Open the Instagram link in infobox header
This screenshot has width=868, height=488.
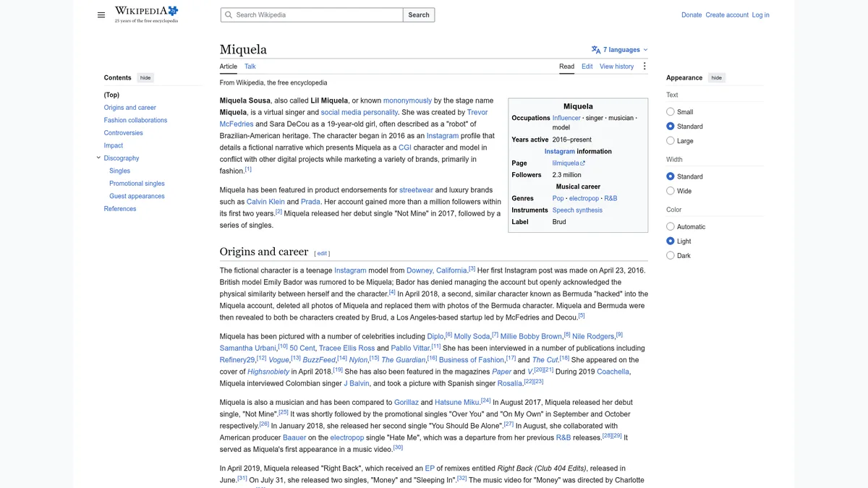point(560,152)
